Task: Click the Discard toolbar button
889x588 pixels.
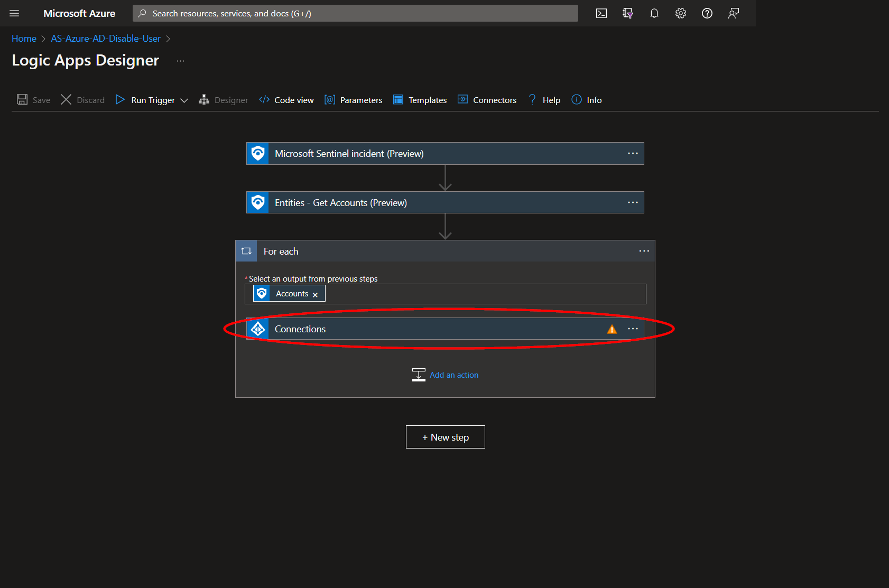Action: click(83, 100)
